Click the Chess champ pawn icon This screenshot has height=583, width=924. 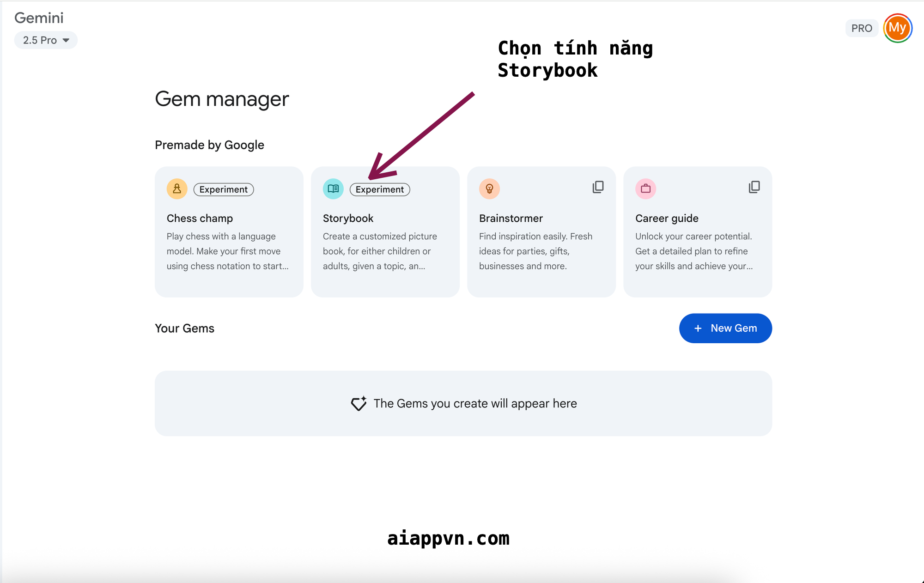point(177,189)
